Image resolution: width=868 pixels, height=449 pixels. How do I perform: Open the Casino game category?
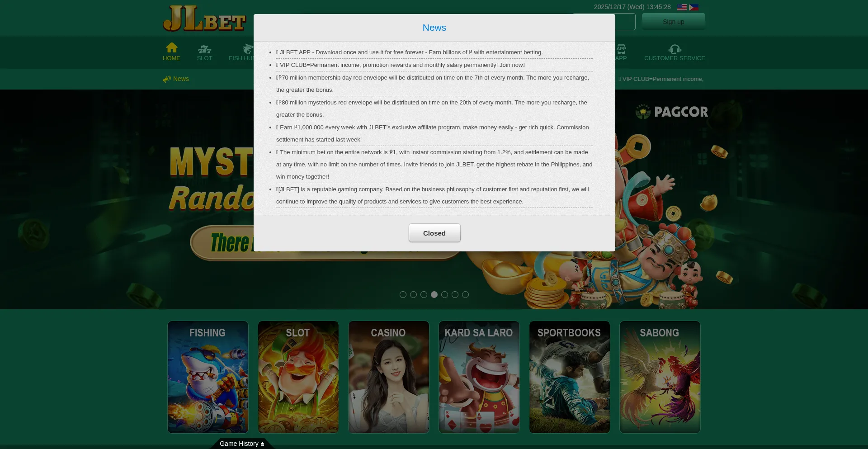coord(389,377)
